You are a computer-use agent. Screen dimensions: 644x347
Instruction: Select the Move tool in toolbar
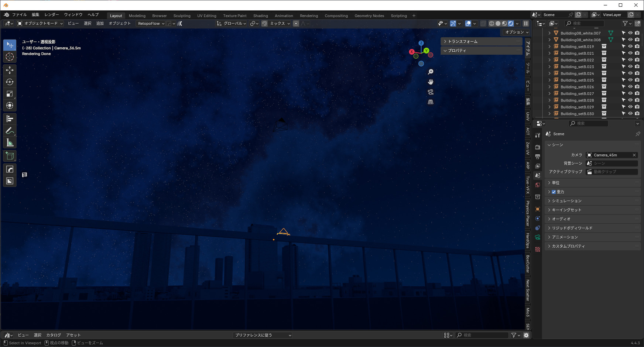10,70
